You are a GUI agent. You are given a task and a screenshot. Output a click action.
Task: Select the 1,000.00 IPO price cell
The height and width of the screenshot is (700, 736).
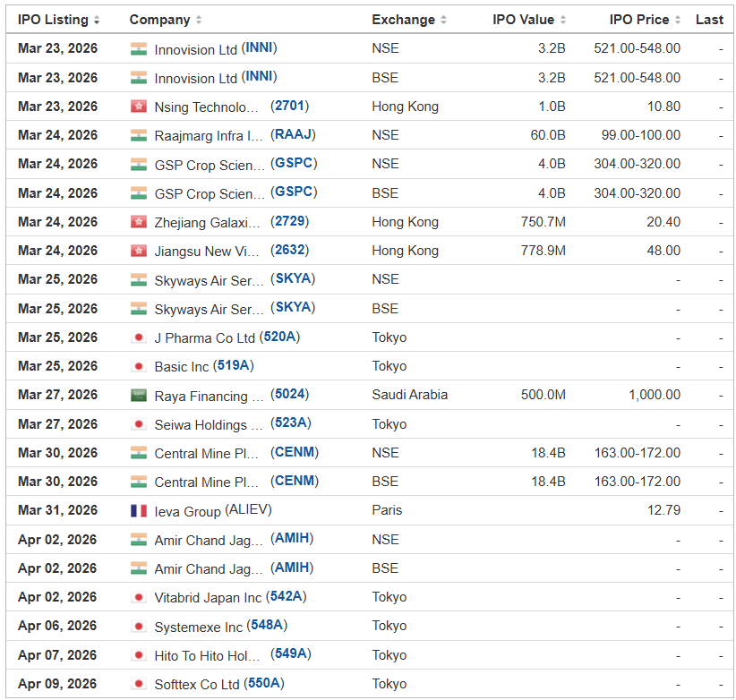(x=655, y=395)
